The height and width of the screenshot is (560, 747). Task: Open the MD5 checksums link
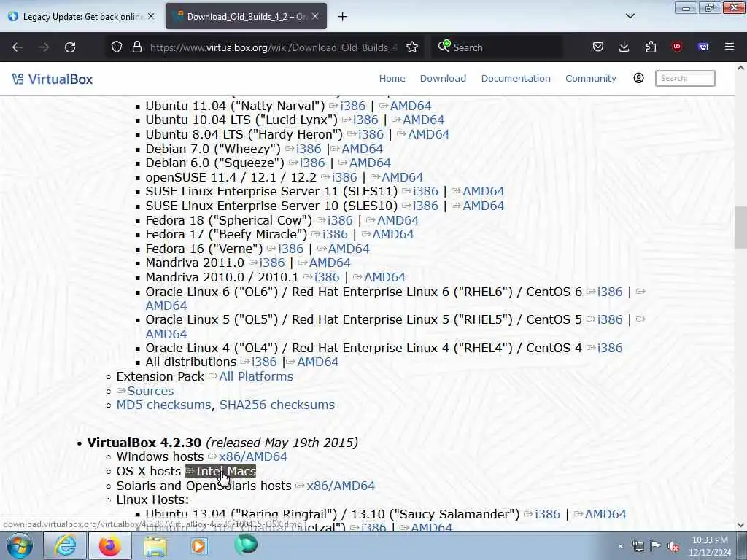tap(163, 405)
